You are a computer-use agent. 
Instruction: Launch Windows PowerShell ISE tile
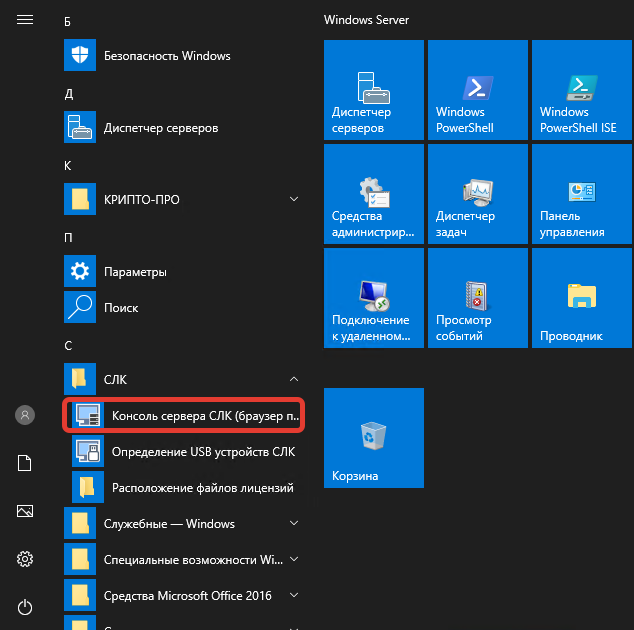click(x=581, y=90)
